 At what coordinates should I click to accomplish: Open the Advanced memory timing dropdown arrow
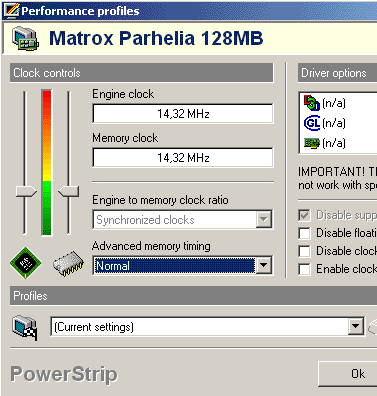point(263,266)
